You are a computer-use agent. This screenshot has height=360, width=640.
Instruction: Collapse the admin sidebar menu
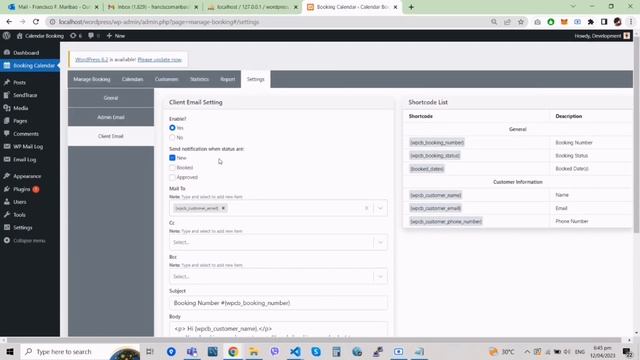[x=29, y=241]
